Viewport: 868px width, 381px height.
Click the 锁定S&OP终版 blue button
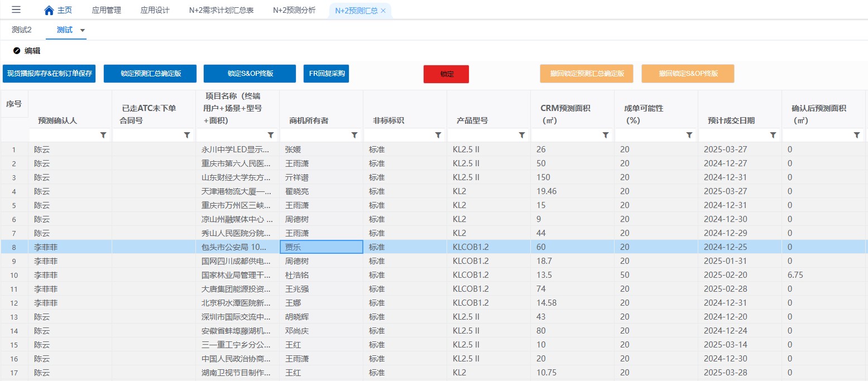click(x=250, y=74)
